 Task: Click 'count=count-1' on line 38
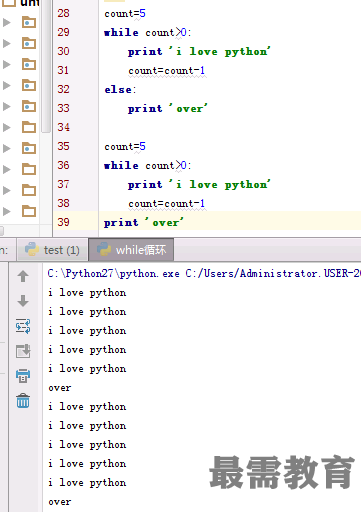[167, 204]
